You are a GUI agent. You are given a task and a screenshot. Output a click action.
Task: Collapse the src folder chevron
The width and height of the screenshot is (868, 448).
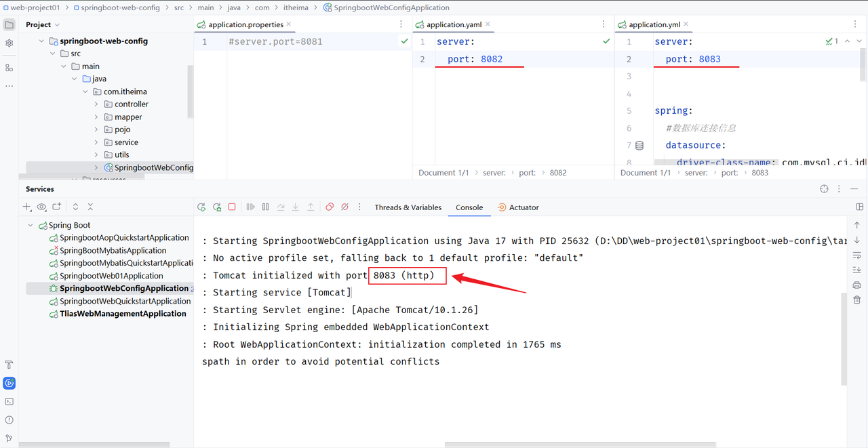pos(52,54)
